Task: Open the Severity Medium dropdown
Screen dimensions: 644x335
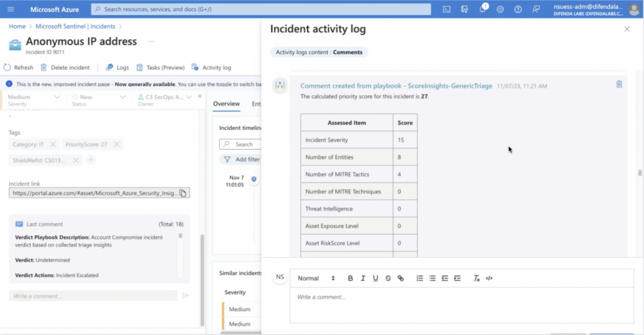Action: point(34,100)
